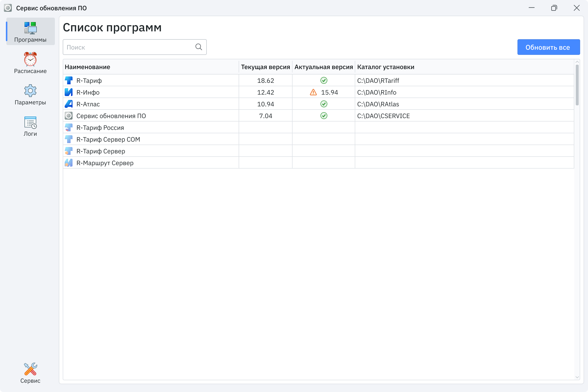Screen dimensions: 588x392
Task: Click the orange warning icon for R-Инфо
Action: point(313,92)
